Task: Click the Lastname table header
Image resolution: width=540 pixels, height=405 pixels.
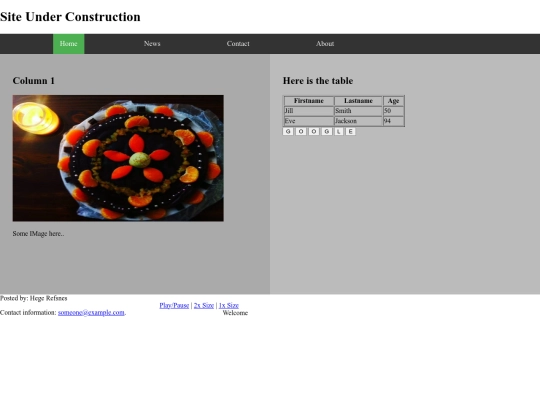Action: (358, 101)
